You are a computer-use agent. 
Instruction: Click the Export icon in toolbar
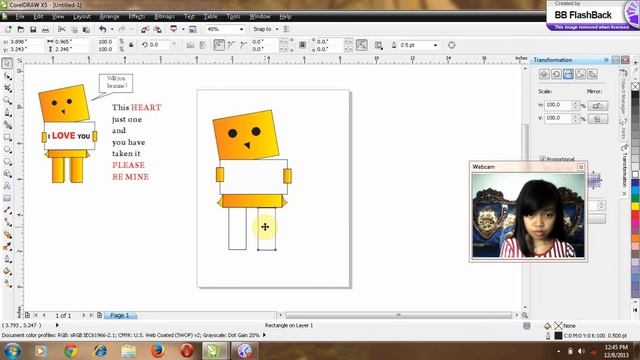[157, 29]
